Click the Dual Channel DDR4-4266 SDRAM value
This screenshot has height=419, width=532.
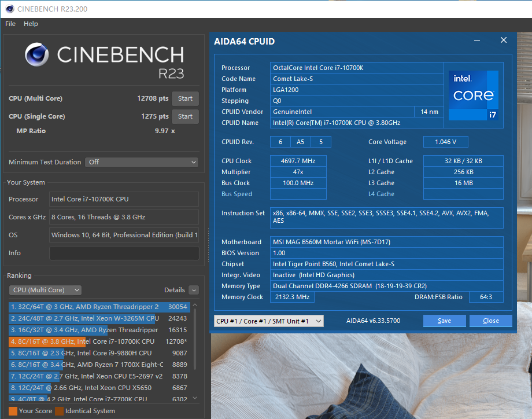click(387, 286)
